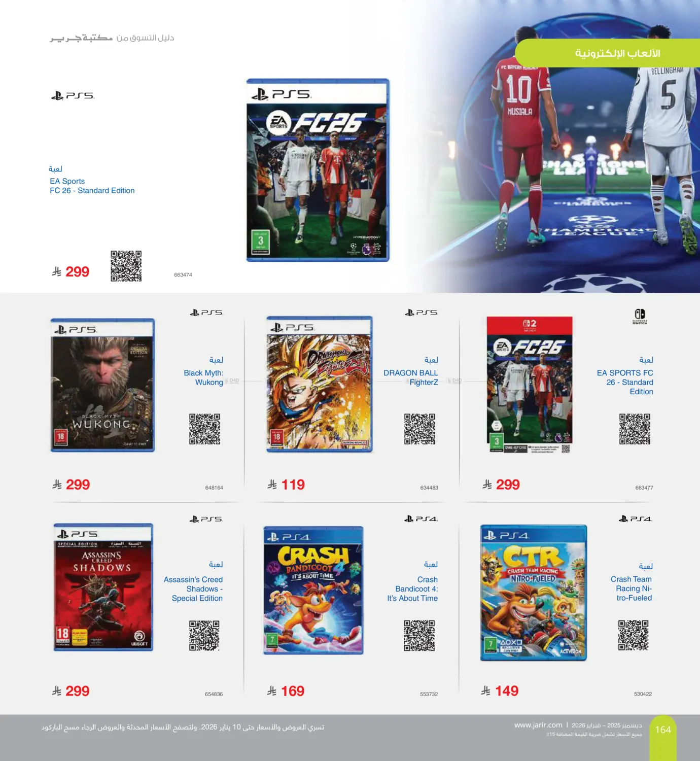Click the QR code beside Black Myth: Wukong
The height and width of the screenshot is (761, 700).
pyautogui.click(x=204, y=429)
